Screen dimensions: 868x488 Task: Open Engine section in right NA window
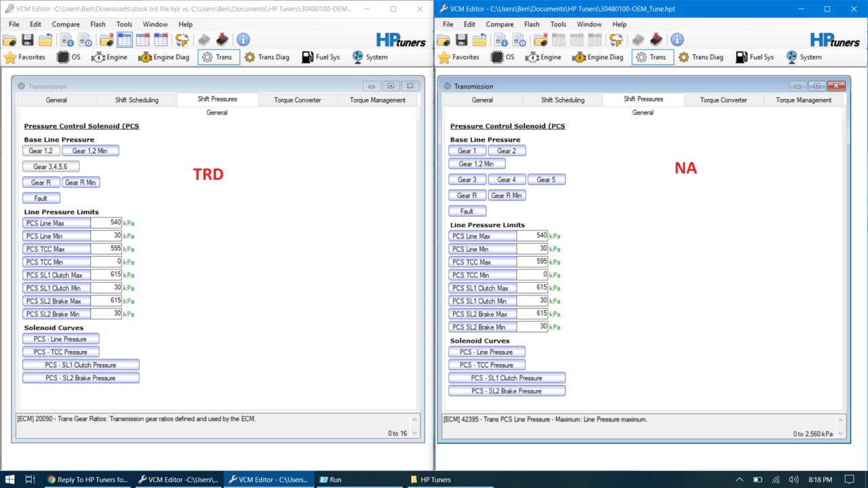[x=543, y=57]
